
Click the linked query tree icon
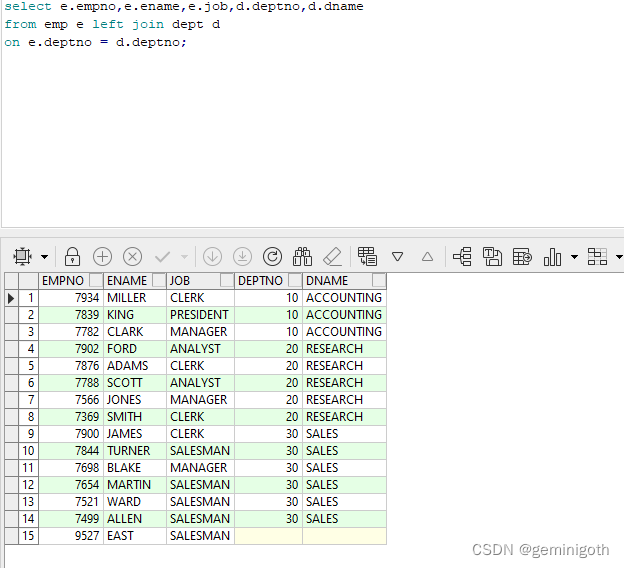click(x=462, y=256)
